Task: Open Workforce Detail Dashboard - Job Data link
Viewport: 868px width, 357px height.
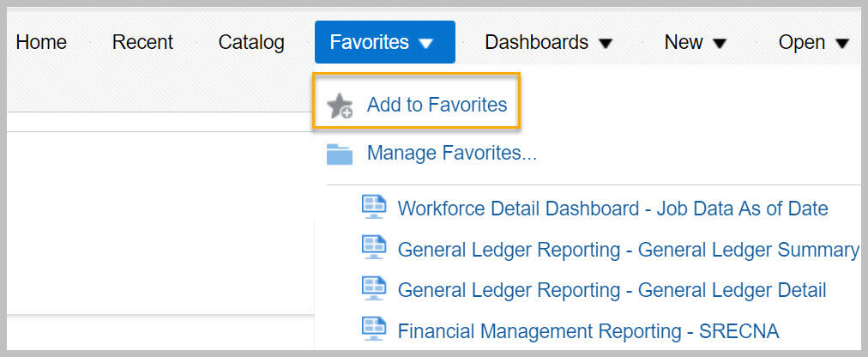Action: pyautogui.click(x=612, y=209)
